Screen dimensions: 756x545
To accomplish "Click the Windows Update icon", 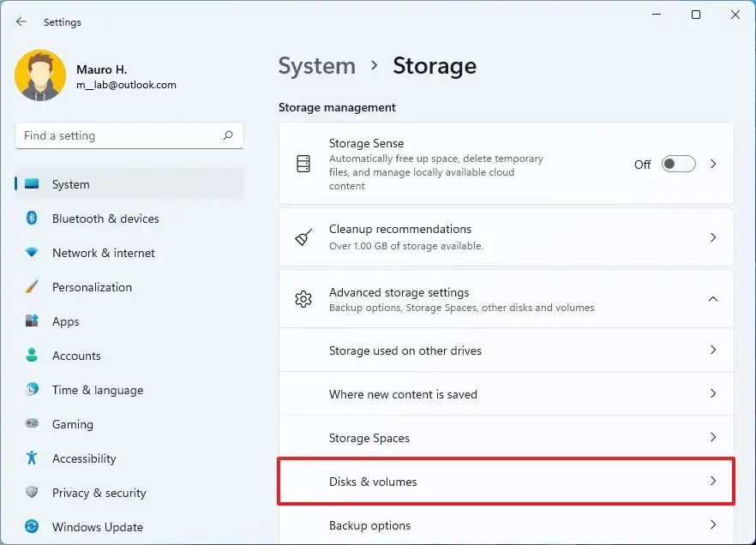I will pos(33,527).
